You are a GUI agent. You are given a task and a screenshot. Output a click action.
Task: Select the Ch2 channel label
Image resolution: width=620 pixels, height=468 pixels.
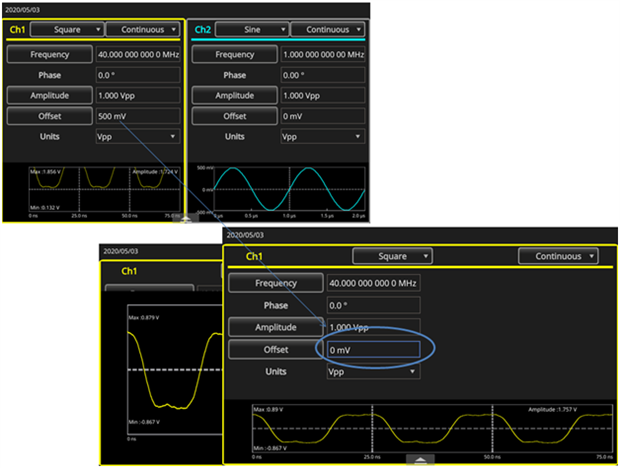point(202,30)
